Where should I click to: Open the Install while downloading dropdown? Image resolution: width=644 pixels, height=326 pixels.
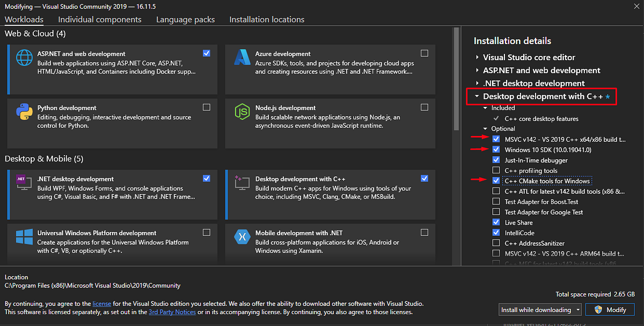pyautogui.click(x=539, y=310)
